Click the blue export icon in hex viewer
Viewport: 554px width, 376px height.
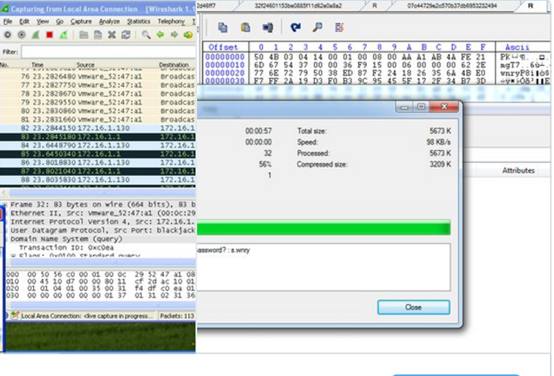(268, 27)
